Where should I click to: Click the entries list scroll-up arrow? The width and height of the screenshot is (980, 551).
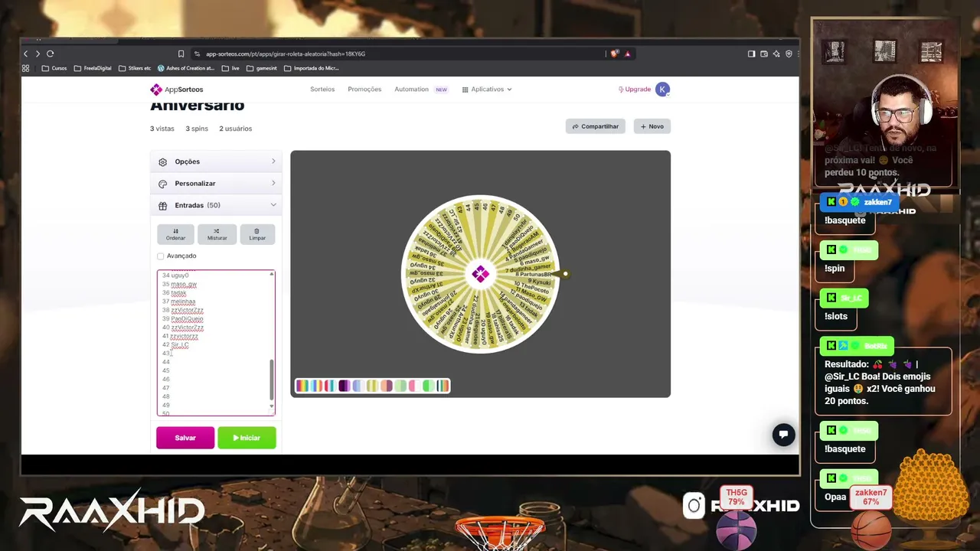(271, 274)
